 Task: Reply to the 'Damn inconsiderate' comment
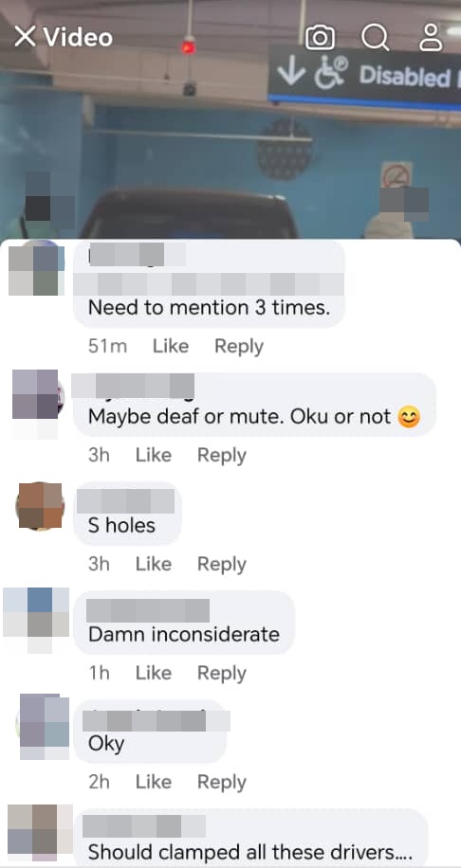222,673
